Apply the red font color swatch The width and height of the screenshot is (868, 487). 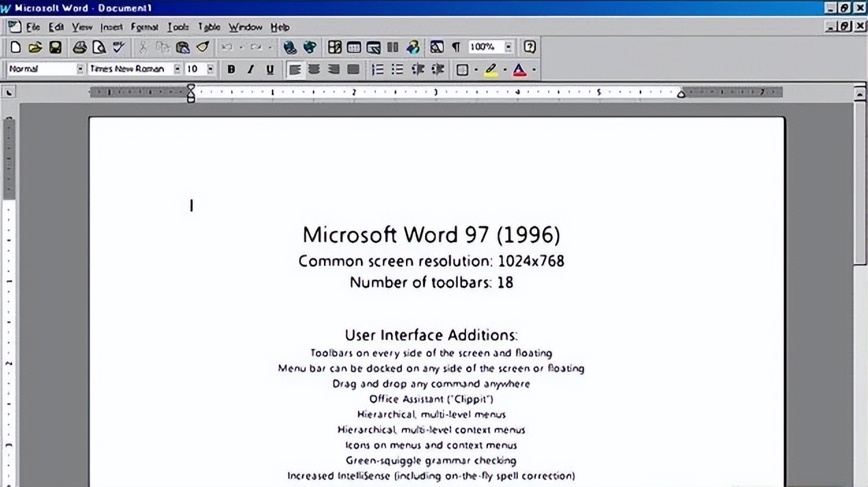click(519, 69)
